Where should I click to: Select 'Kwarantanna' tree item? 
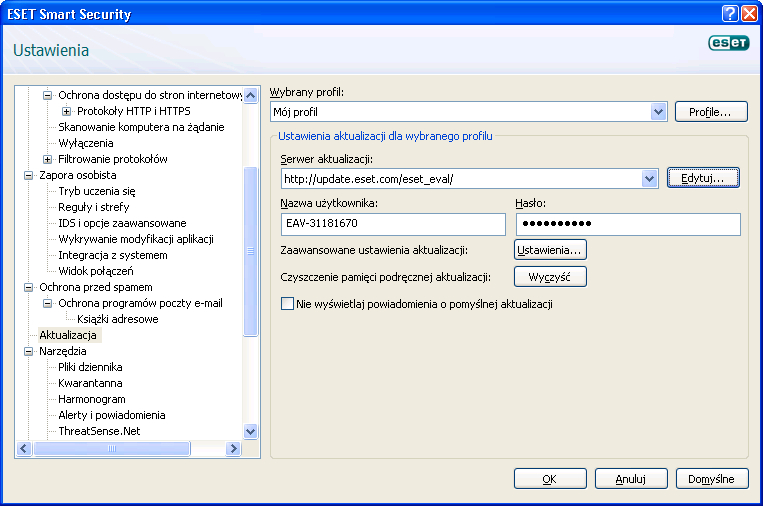(x=90, y=383)
